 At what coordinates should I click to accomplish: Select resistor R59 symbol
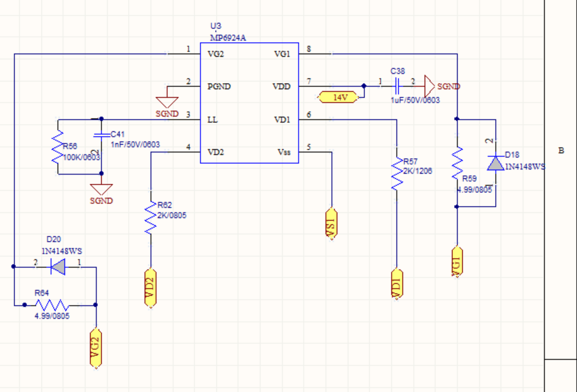pos(457,163)
